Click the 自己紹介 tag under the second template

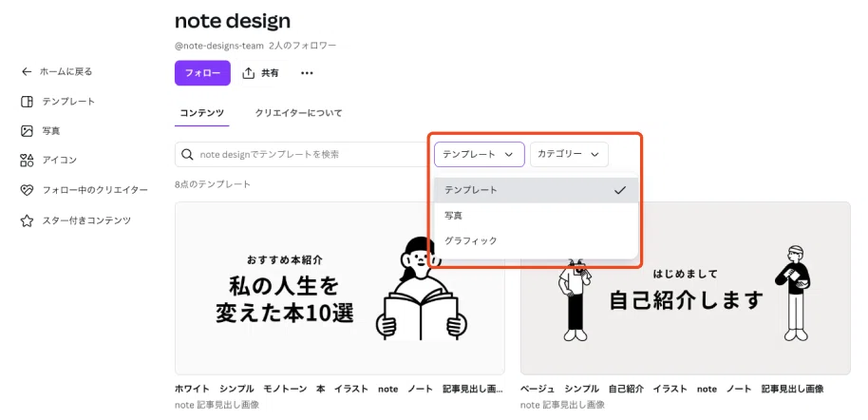626,389
